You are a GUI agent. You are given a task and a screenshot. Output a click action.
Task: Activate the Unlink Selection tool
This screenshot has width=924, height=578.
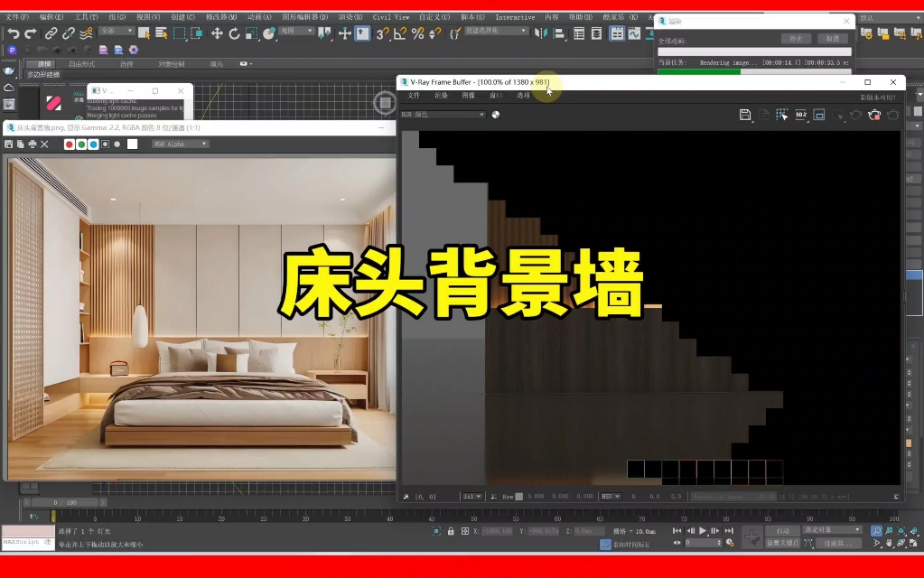tap(69, 33)
